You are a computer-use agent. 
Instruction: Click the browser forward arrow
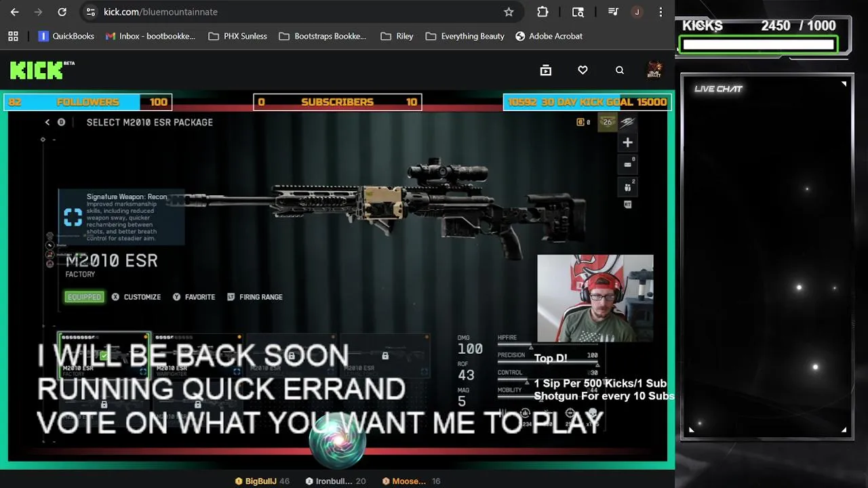38,12
